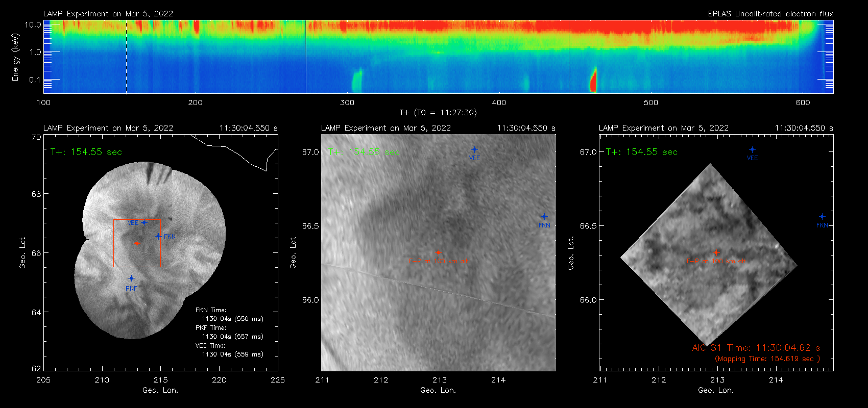
Task: Click the 'F-P at 100 km alt' label in middle panel
Action: pyautogui.click(x=438, y=261)
